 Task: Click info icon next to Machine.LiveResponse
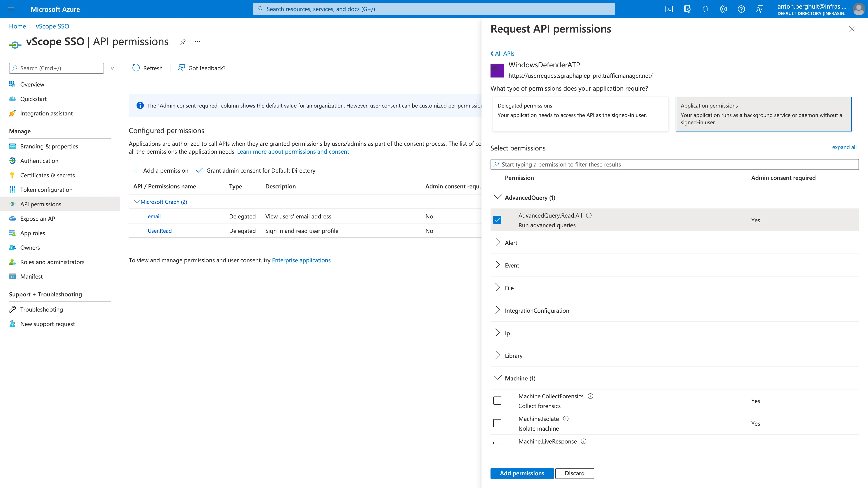tap(584, 441)
